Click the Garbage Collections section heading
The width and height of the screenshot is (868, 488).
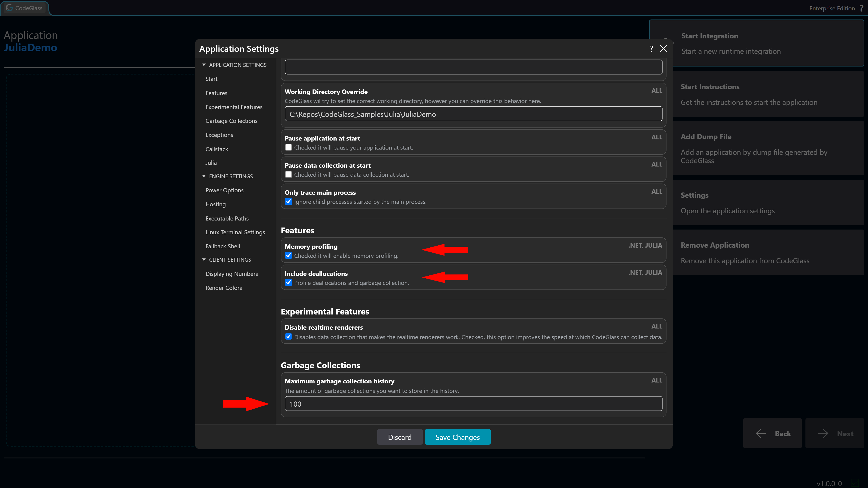click(x=321, y=365)
